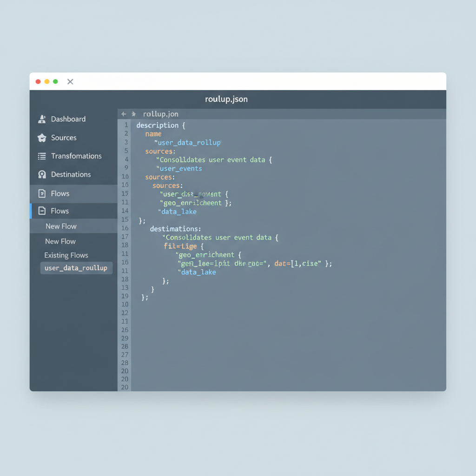Screen dimensions: 476x476
Task: Click the Transformations sidebar entry
Action: point(77,156)
